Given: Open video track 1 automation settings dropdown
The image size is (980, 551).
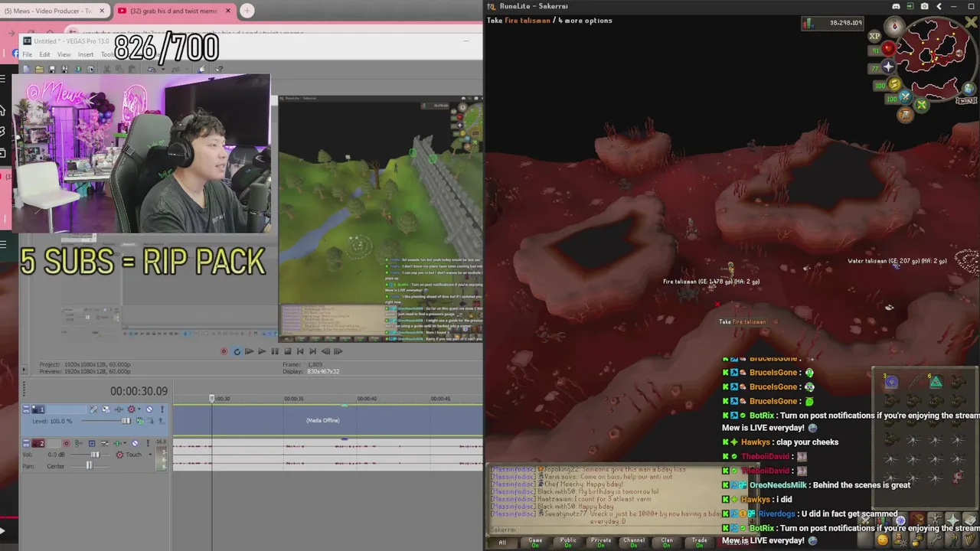Looking at the screenshot, I should pyautogui.click(x=139, y=409).
